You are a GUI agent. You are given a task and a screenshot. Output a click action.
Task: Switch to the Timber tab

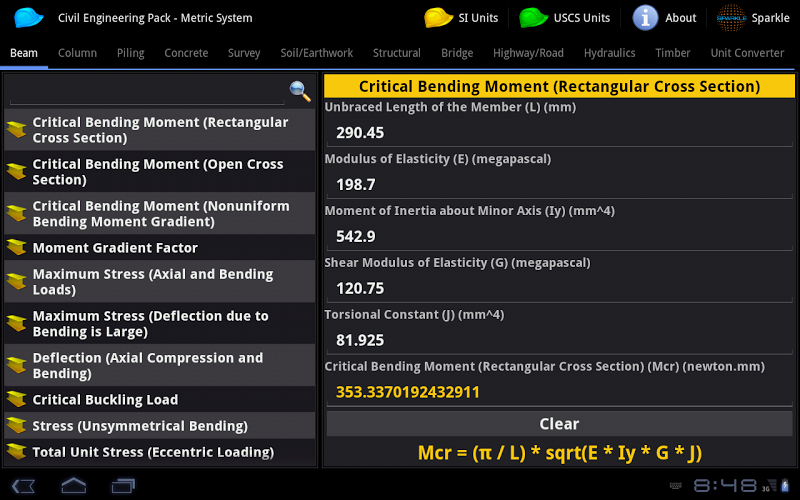point(672,53)
